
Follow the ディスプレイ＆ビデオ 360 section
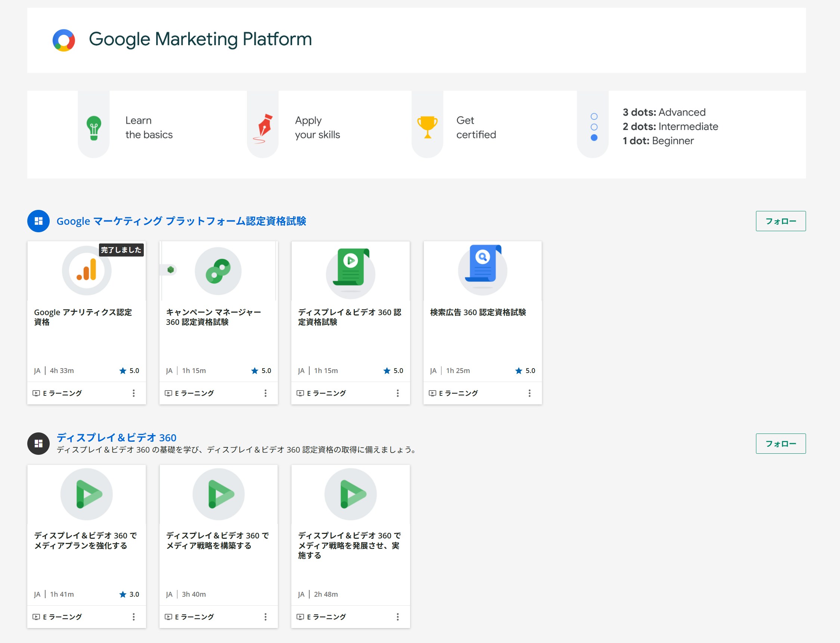click(x=781, y=444)
